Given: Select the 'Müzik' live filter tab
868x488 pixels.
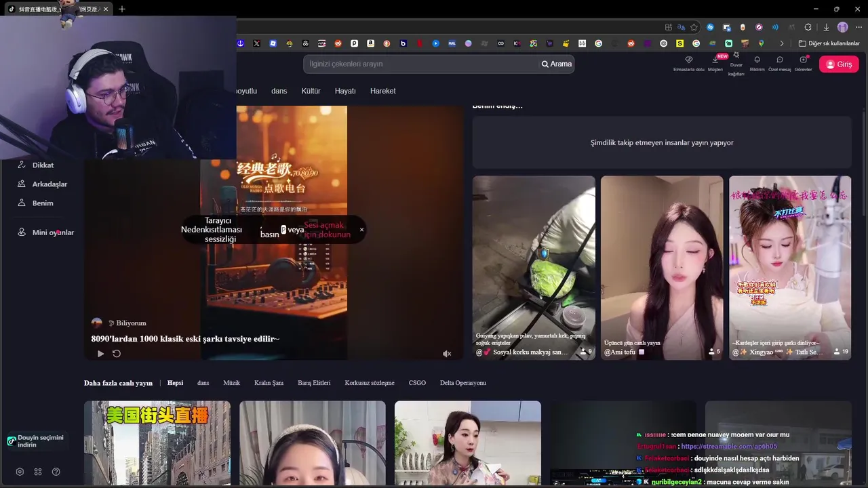Looking at the screenshot, I should click(x=231, y=383).
